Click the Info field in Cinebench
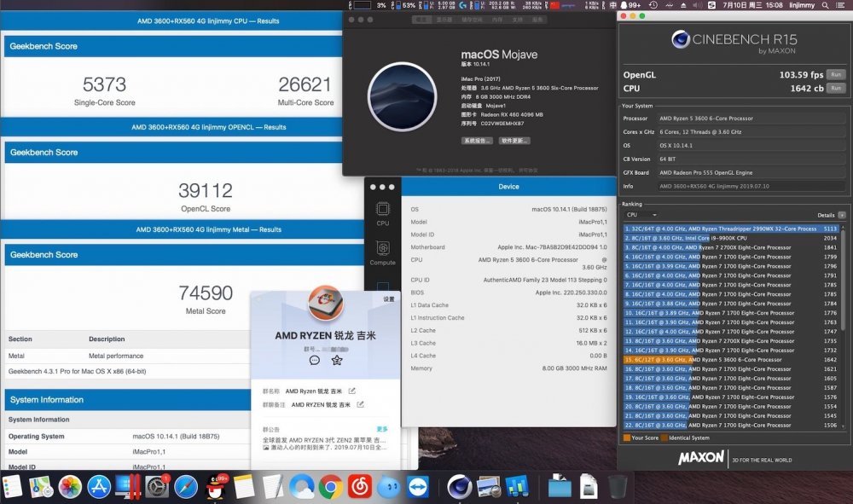This screenshot has height=504, width=853. tap(751, 186)
